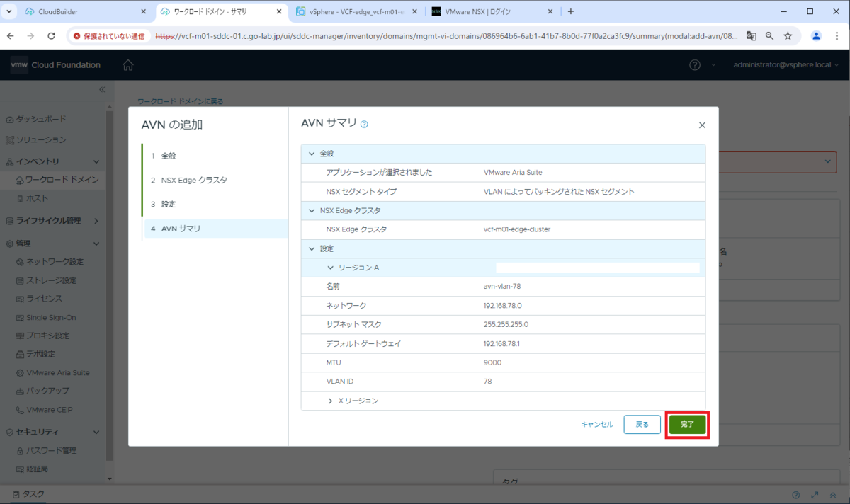This screenshot has width=850, height=504.
Task: Open ホスト in the sidebar
Action: tap(37, 199)
